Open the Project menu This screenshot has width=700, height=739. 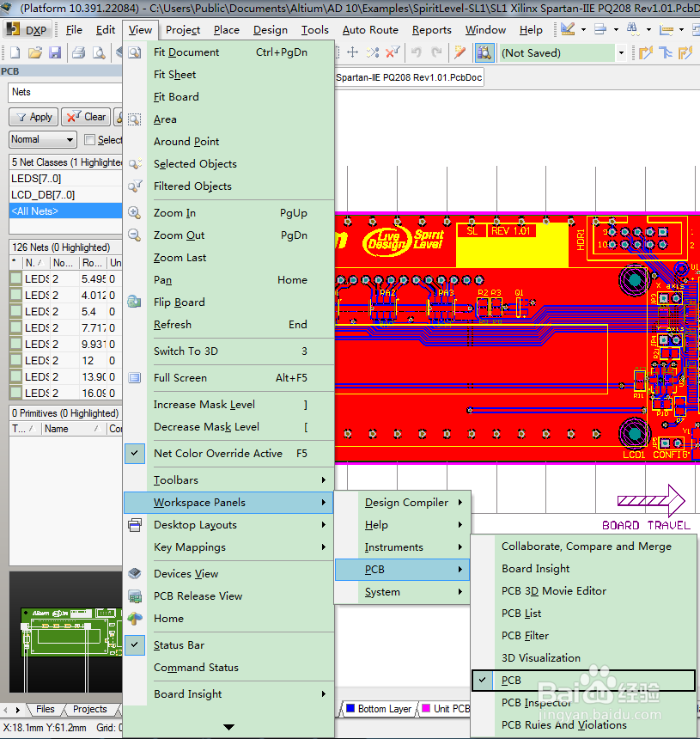[183, 30]
